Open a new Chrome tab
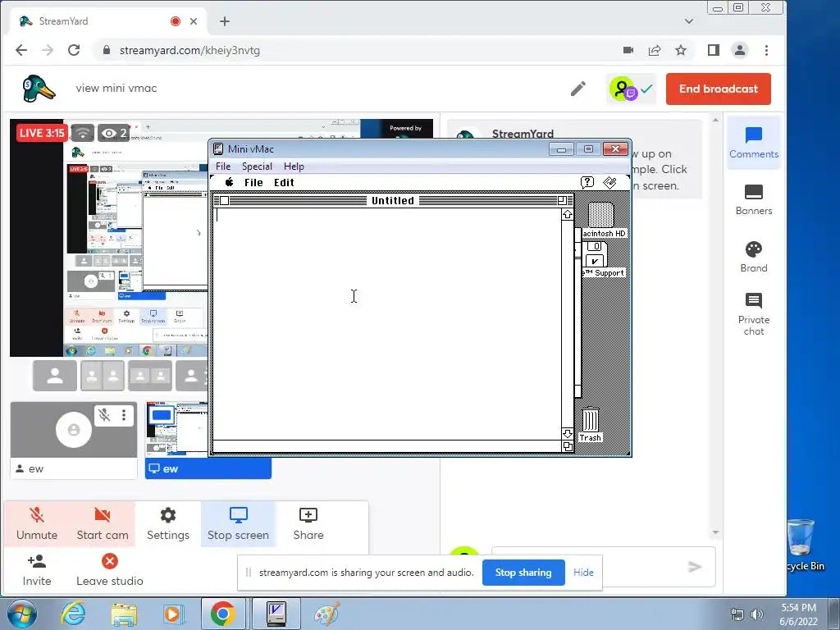 [x=225, y=21]
